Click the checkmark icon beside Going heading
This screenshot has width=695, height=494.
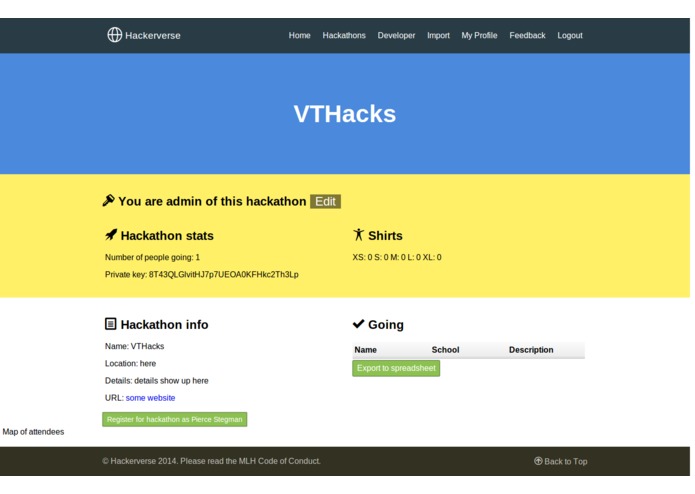pyautogui.click(x=359, y=324)
